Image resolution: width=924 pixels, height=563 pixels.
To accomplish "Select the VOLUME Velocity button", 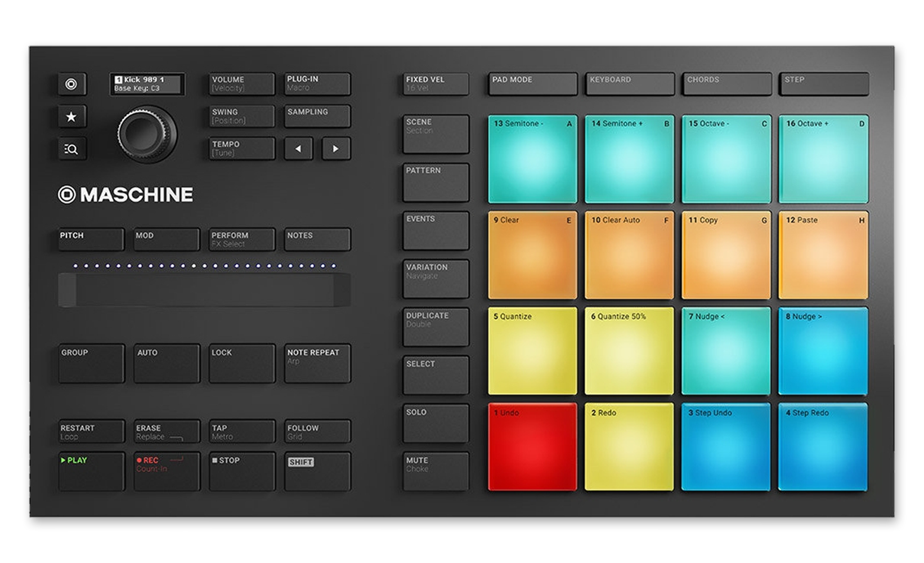I will [242, 84].
